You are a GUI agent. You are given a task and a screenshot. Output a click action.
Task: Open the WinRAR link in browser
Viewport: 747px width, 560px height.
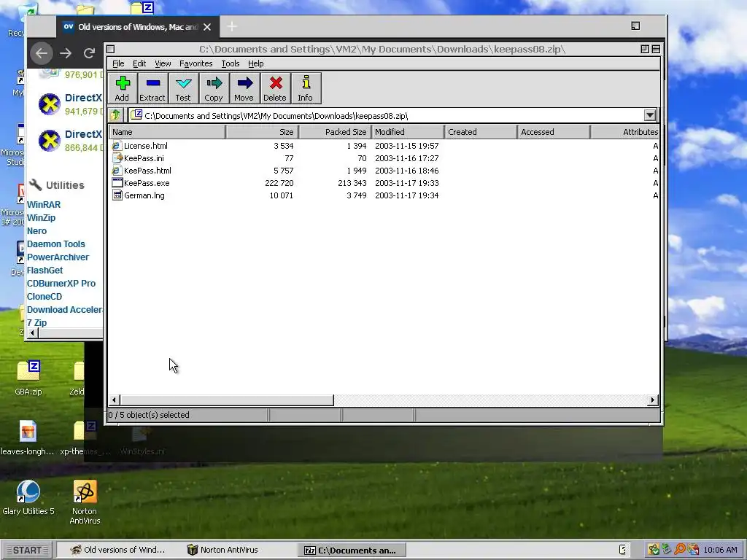pyautogui.click(x=44, y=205)
